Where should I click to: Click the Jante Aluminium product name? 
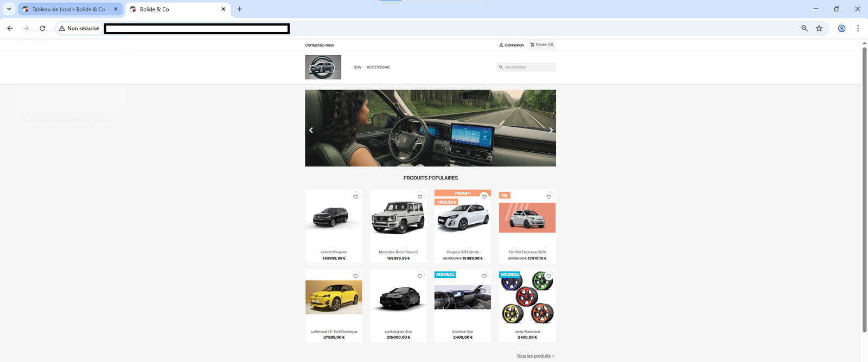click(527, 332)
